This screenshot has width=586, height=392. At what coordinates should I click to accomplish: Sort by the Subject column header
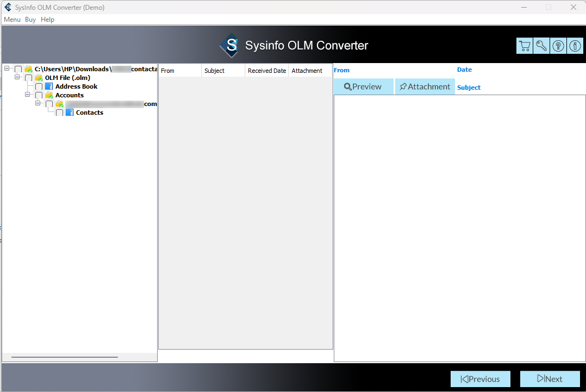[223, 71]
